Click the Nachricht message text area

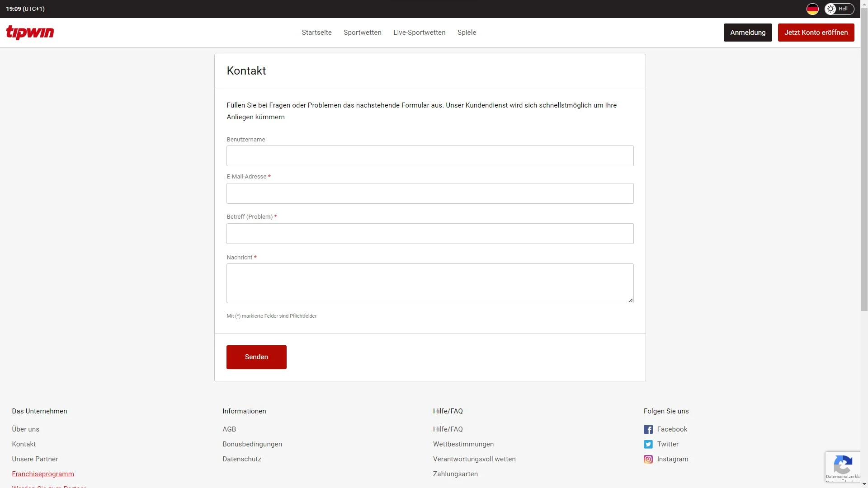tap(430, 283)
